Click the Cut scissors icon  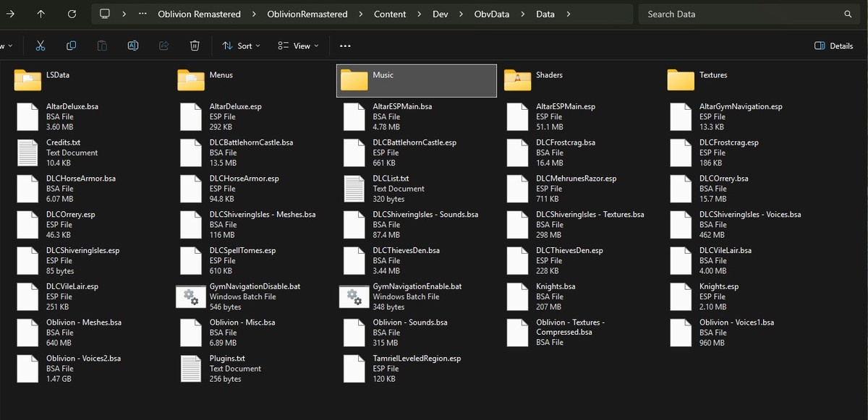coord(41,46)
